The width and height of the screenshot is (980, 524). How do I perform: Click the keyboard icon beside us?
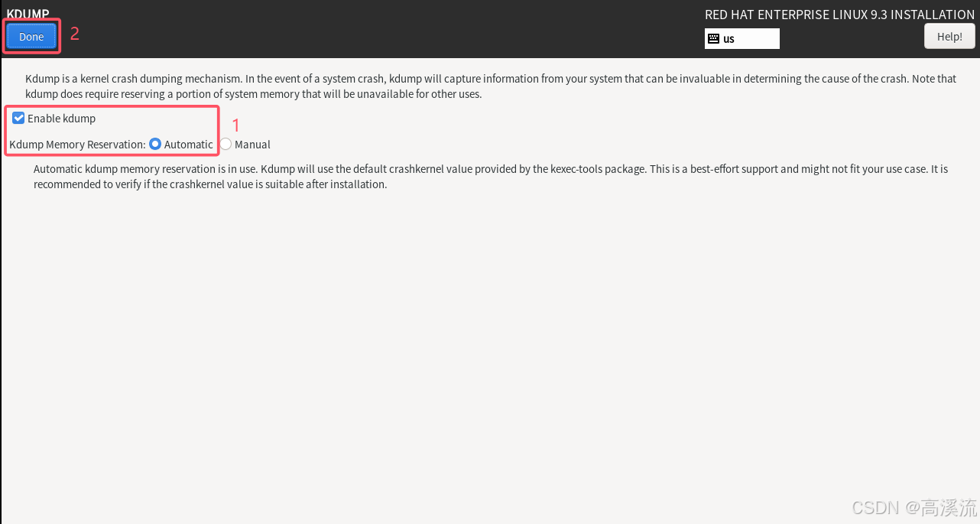pyautogui.click(x=713, y=38)
